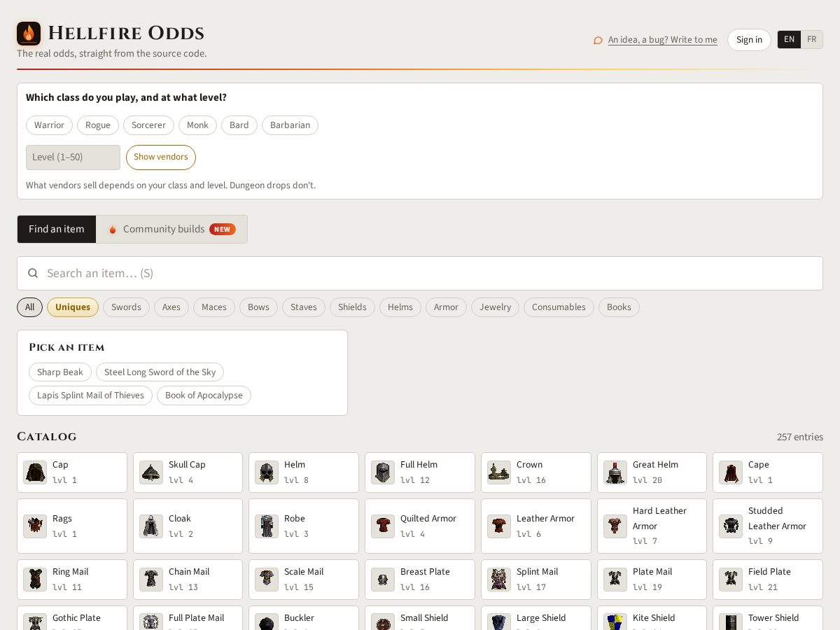This screenshot has width=840, height=630.
Task: Open the Leather Armor item icon
Action: (x=499, y=526)
